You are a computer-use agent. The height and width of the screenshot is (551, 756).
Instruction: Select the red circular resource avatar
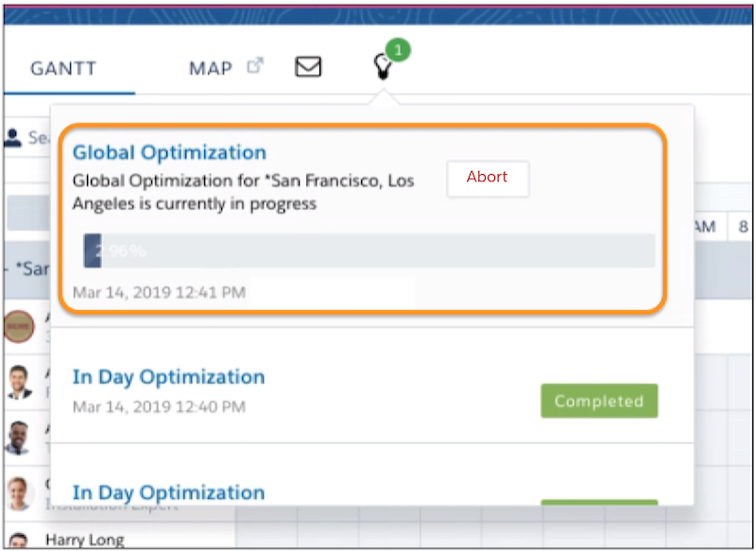19,324
